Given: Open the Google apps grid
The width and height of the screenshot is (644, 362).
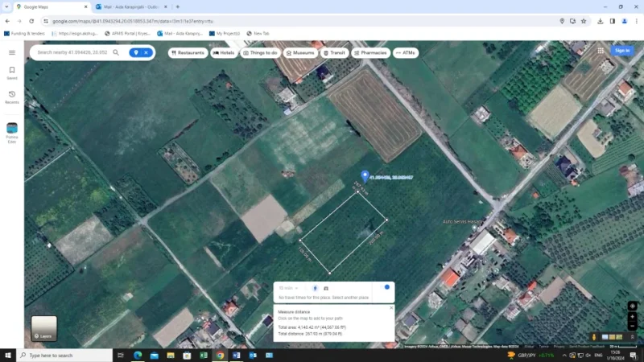Looking at the screenshot, I should coord(601,50).
